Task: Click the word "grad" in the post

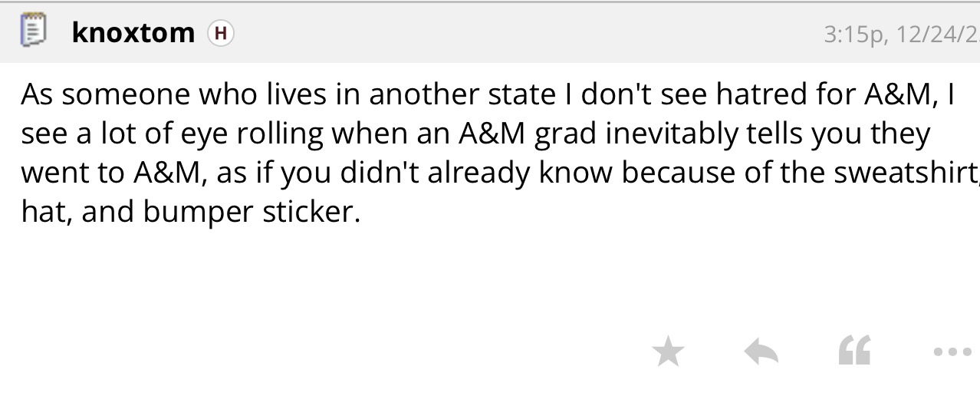Action: click(x=564, y=134)
